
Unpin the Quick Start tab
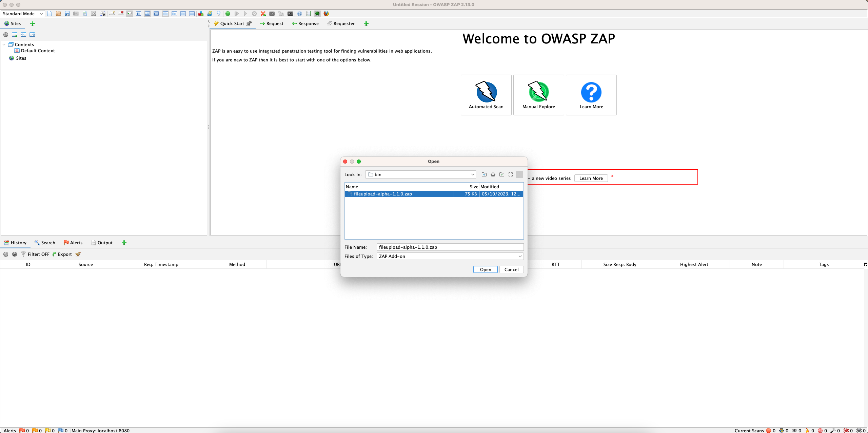[x=250, y=23]
